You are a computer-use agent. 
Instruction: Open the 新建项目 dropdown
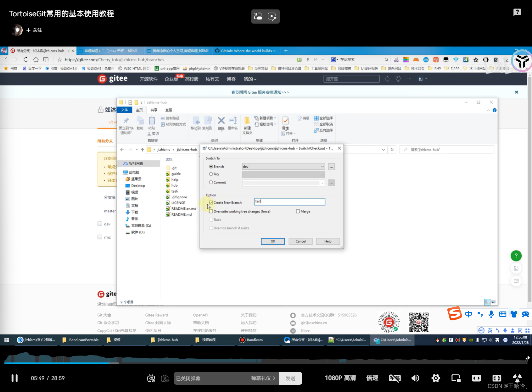click(x=265, y=118)
